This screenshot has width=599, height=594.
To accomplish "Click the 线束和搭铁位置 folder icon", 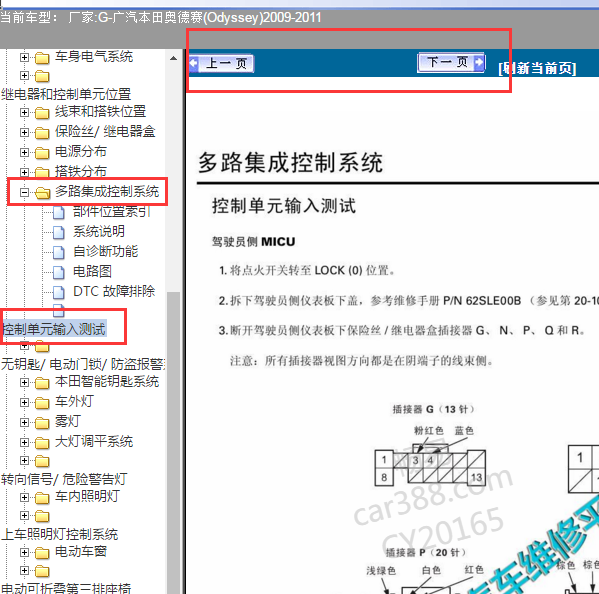I will pos(42,113).
